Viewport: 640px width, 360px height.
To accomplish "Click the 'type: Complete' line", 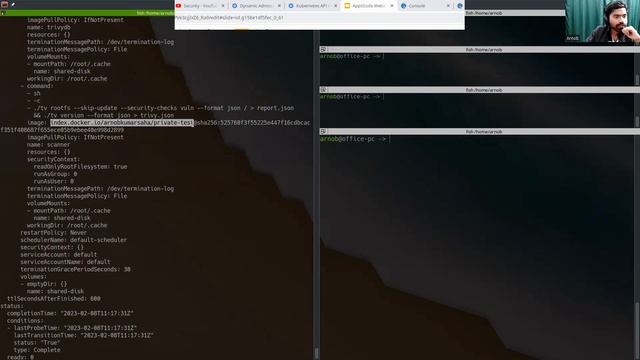I will 37,350.
